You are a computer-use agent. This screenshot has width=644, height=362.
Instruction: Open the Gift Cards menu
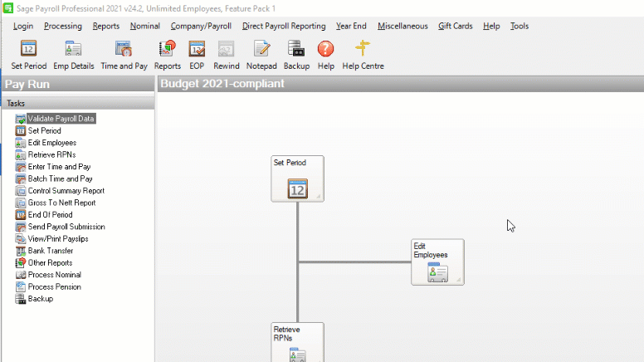click(455, 26)
